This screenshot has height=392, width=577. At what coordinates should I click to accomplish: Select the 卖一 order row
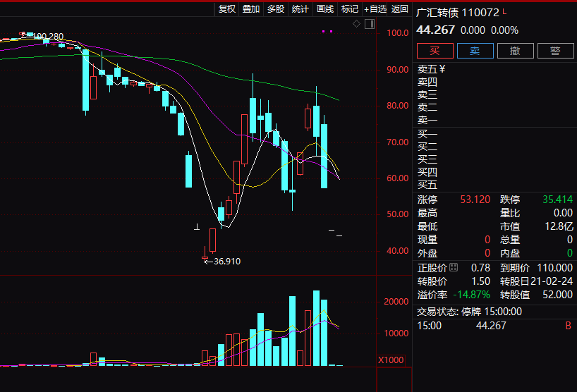(x=495, y=120)
